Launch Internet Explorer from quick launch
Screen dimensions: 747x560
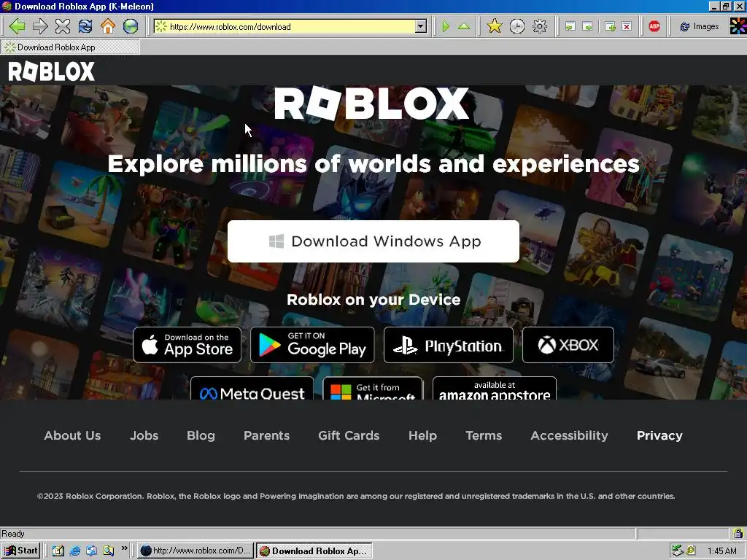tap(75, 551)
